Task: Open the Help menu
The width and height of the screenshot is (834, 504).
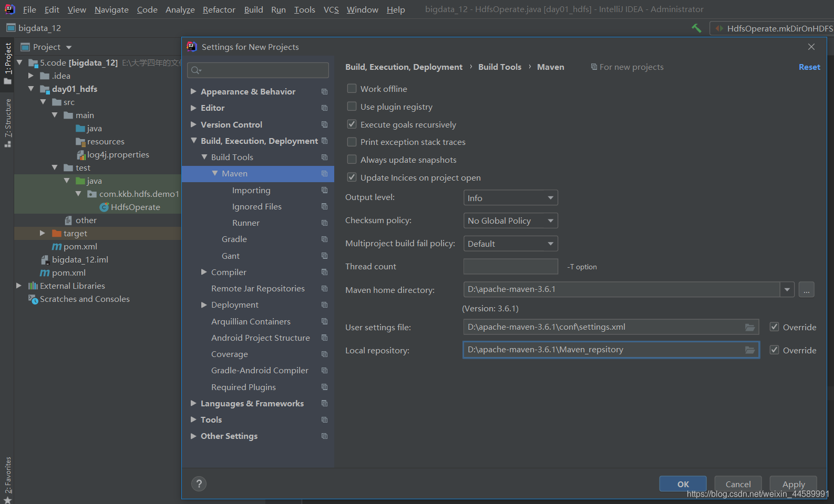Action: point(396,9)
